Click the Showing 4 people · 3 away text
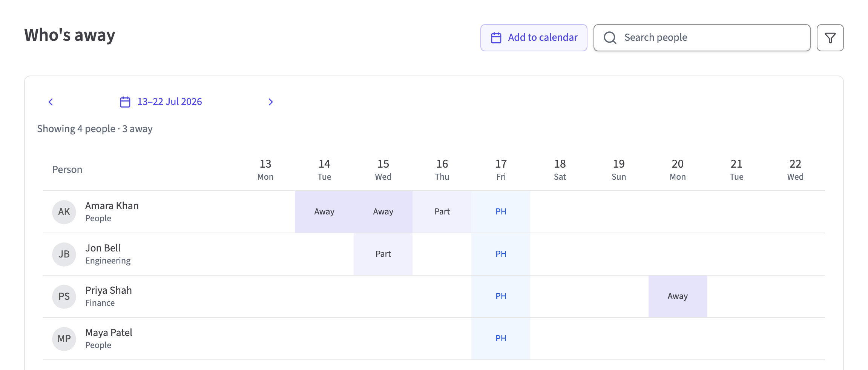Screen dimensions: 868x370 click(95, 129)
